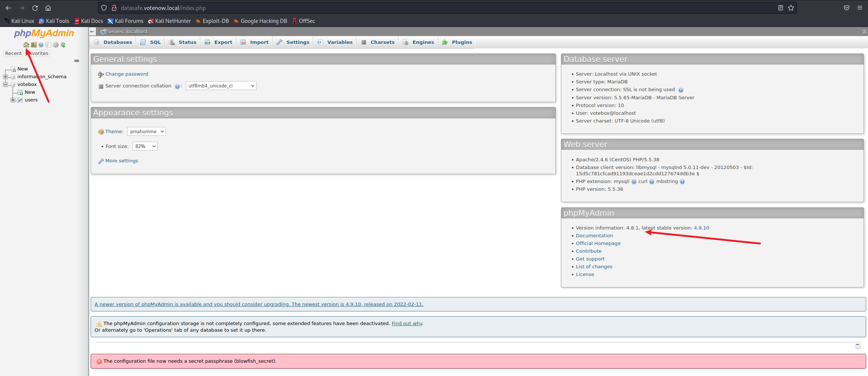Bookmark this page with the star icon
The image size is (868, 376).
(791, 8)
